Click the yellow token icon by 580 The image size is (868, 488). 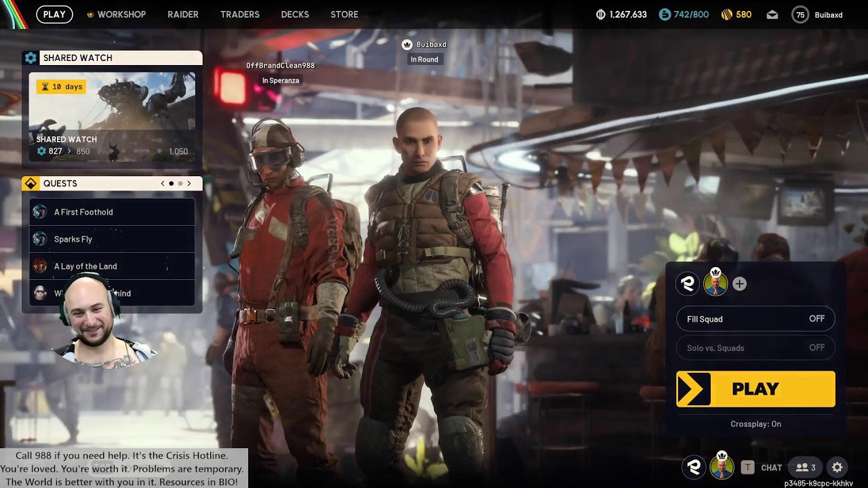click(x=726, y=14)
